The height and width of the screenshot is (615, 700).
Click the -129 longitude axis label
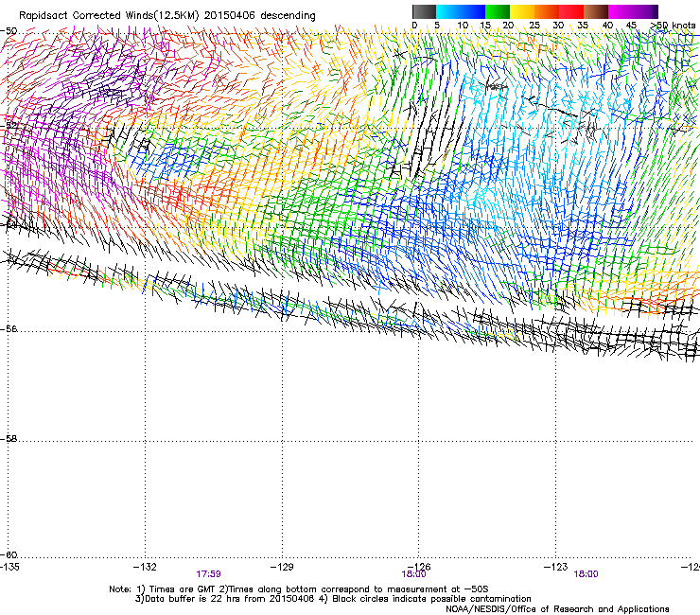click(282, 567)
